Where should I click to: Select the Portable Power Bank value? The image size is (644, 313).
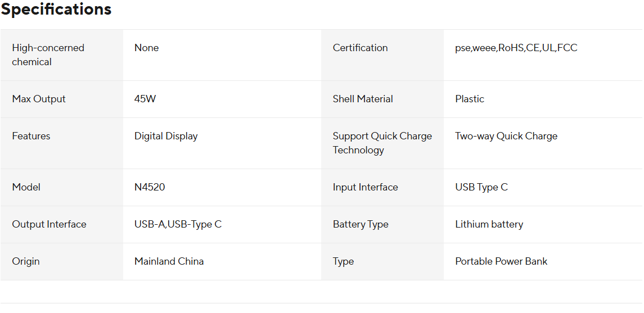tap(501, 261)
